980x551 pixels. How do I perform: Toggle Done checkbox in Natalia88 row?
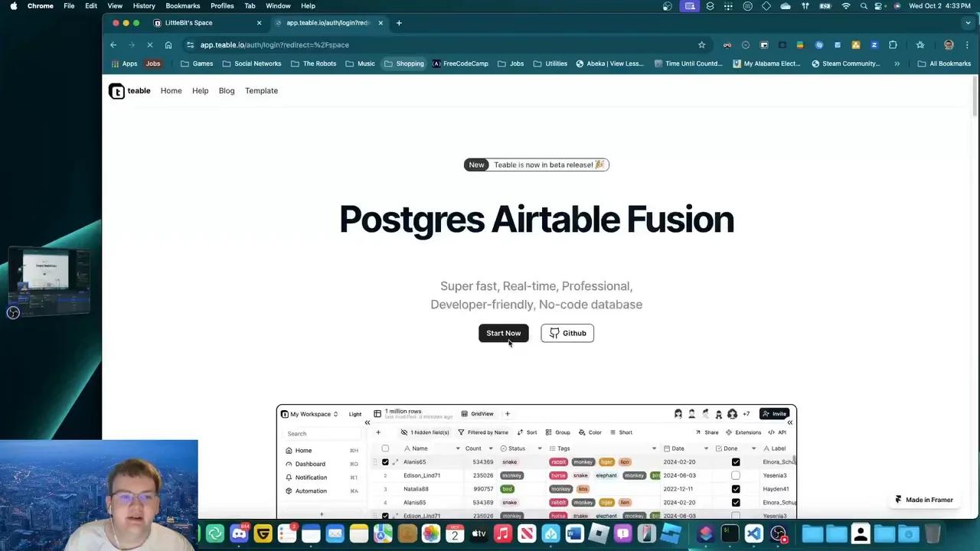pyautogui.click(x=736, y=489)
